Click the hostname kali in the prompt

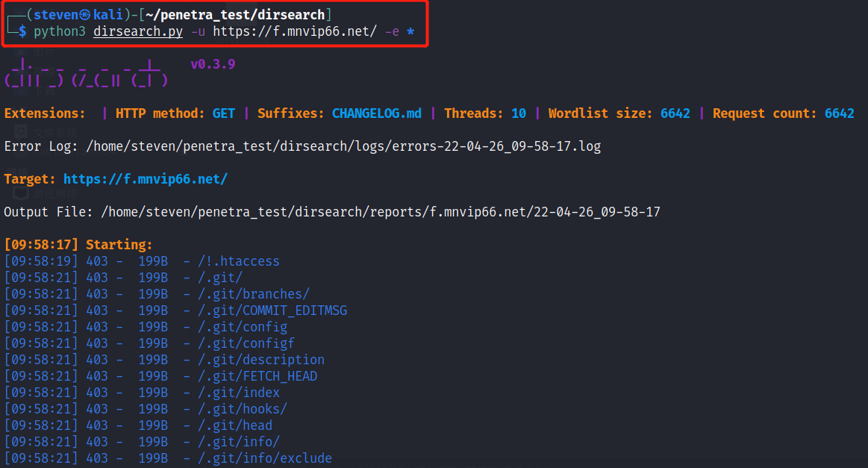pyautogui.click(x=108, y=15)
